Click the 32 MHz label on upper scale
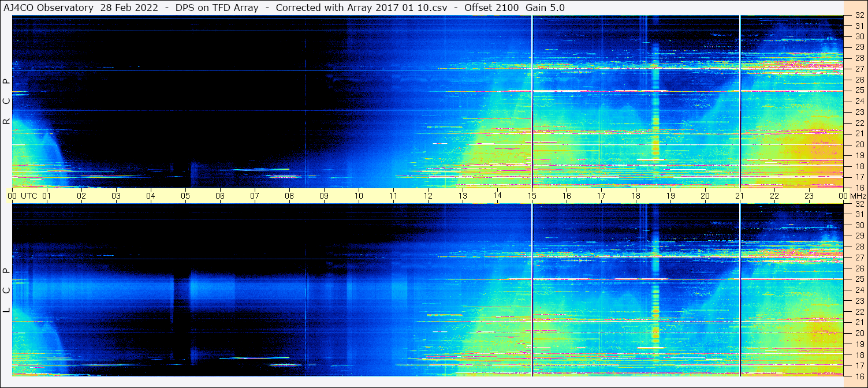 (859, 16)
